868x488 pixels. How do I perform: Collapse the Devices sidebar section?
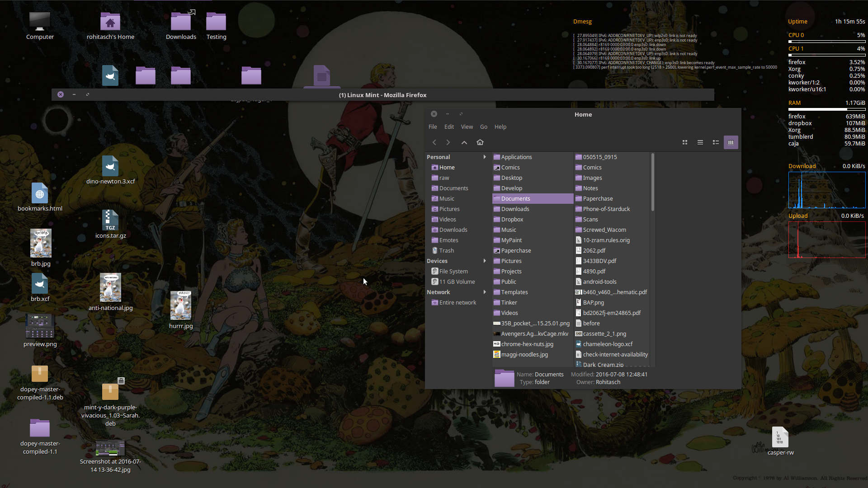coord(485,261)
